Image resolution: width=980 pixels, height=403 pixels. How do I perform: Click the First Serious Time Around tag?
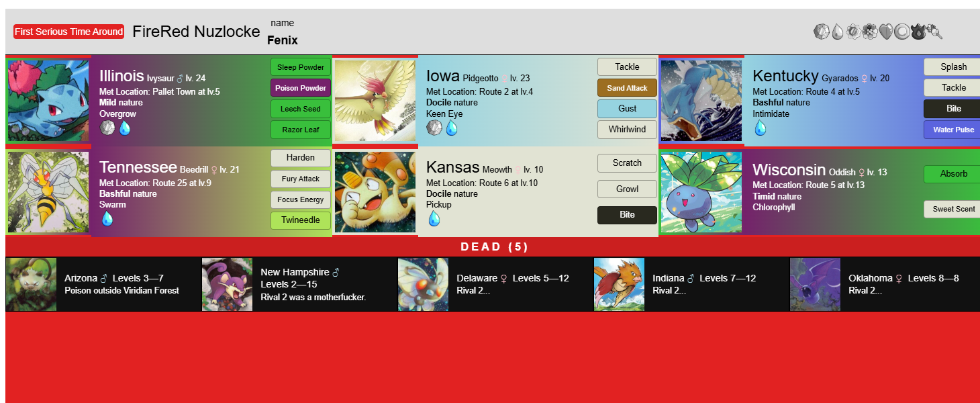pos(68,32)
